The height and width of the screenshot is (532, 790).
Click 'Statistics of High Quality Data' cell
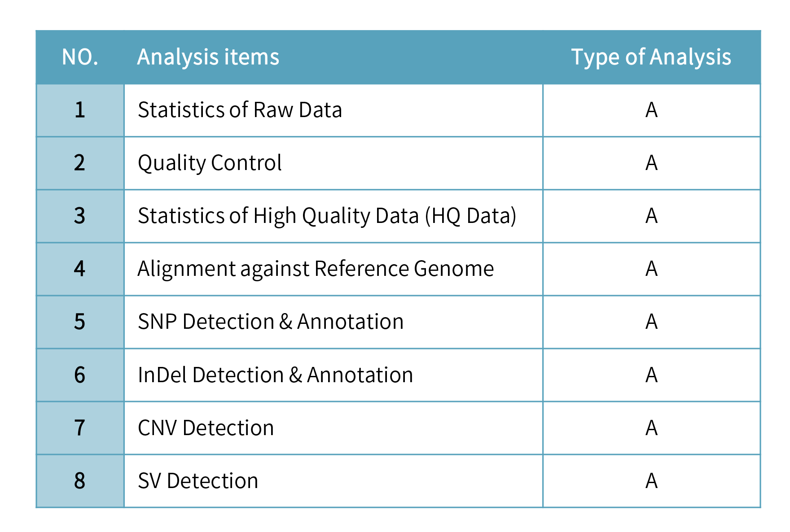pos(327,216)
